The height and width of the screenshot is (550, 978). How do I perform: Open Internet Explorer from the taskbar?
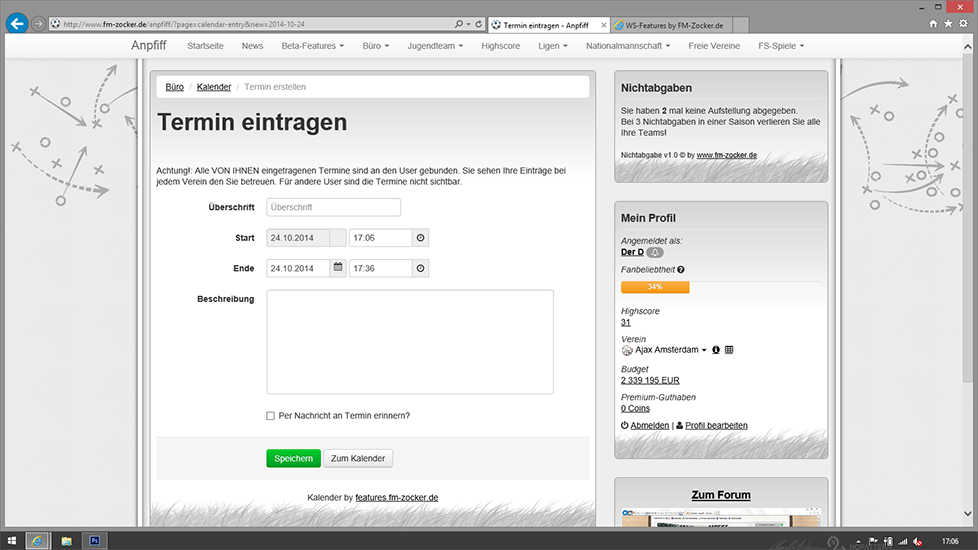tap(36, 540)
